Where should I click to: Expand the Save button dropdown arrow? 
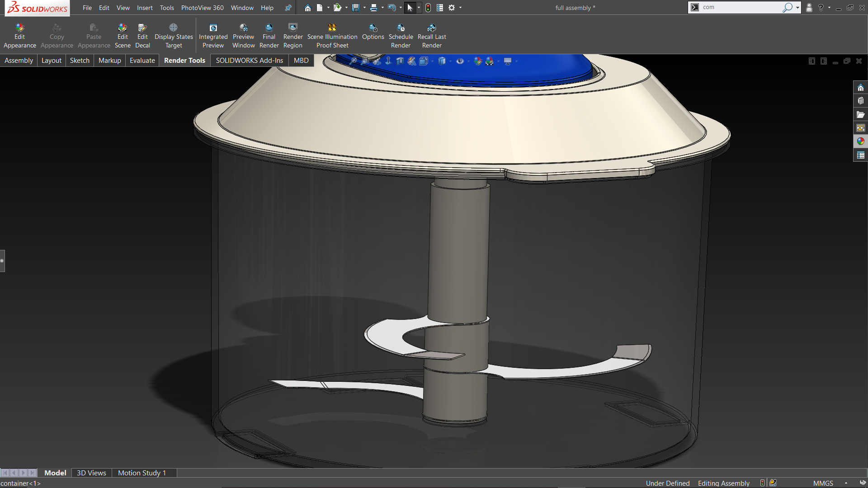tap(364, 8)
